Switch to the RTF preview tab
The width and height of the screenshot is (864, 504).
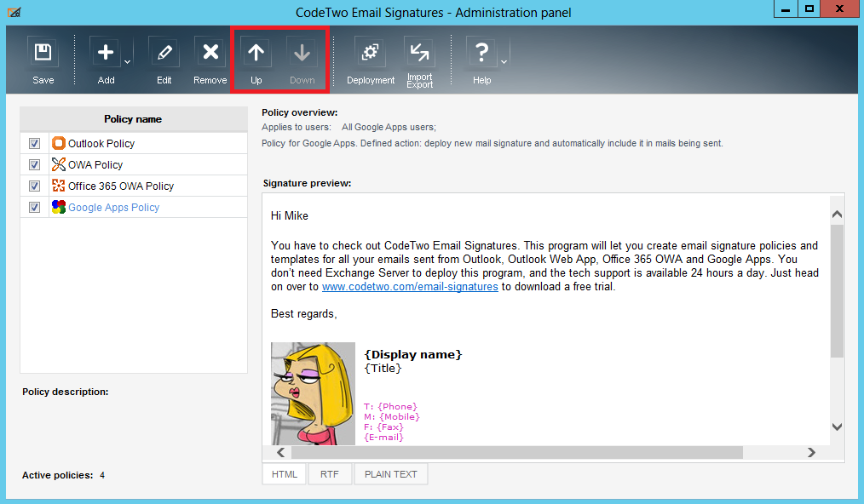(330, 474)
